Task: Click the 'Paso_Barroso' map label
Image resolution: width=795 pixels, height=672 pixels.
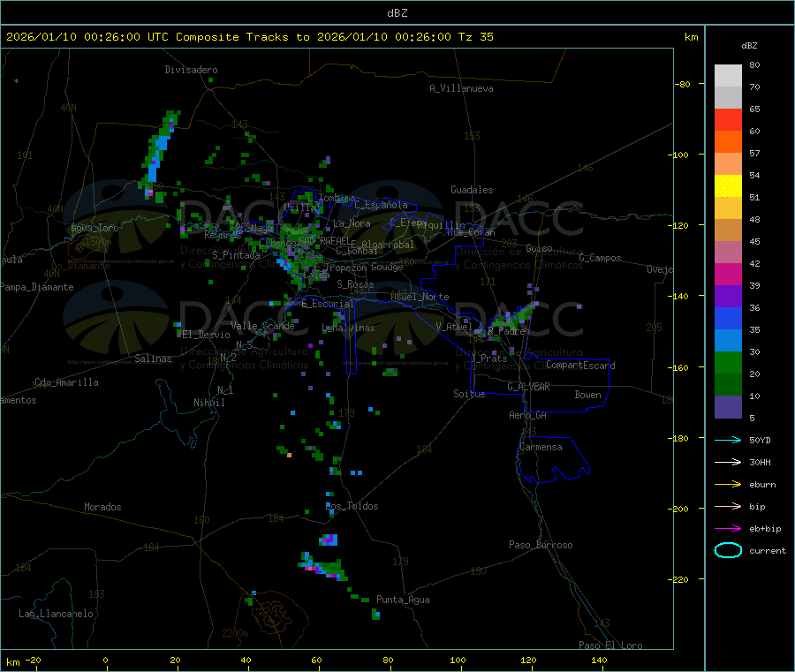Action: tap(541, 545)
